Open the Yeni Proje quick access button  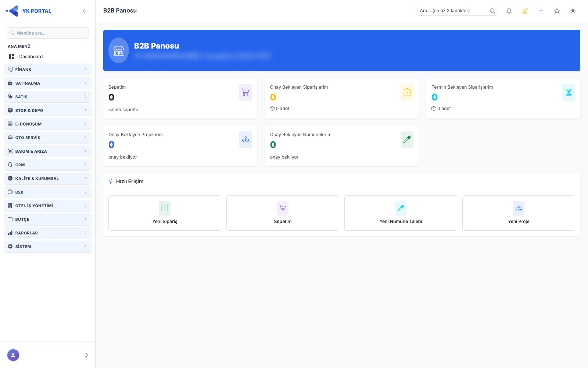click(x=519, y=213)
